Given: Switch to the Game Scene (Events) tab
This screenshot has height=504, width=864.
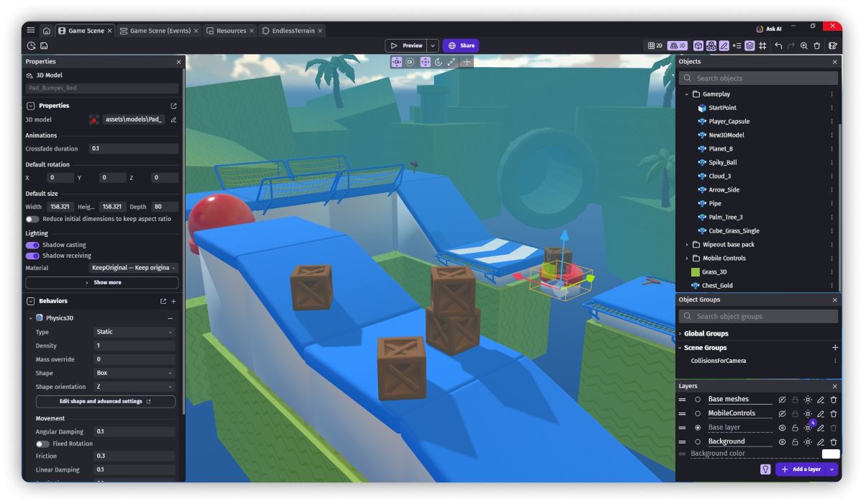Looking at the screenshot, I should point(160,30).
